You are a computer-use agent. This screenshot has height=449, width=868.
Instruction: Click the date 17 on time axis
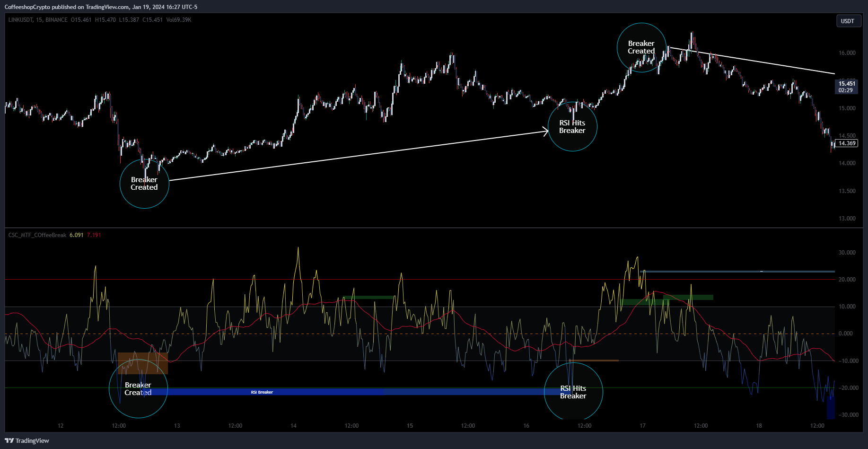pyautogui.click(x=642, y=426)
